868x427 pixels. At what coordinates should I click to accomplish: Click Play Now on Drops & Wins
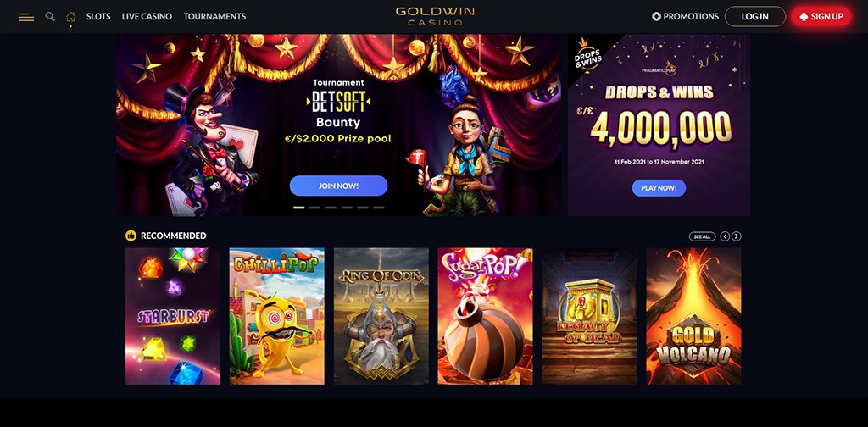(x=659, y=188)
